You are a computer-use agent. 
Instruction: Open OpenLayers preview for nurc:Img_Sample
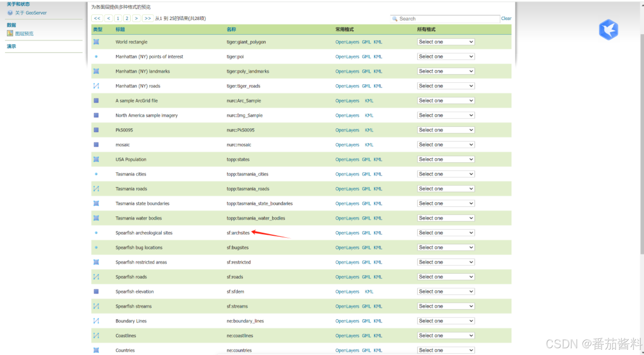[x=347, y=115]
